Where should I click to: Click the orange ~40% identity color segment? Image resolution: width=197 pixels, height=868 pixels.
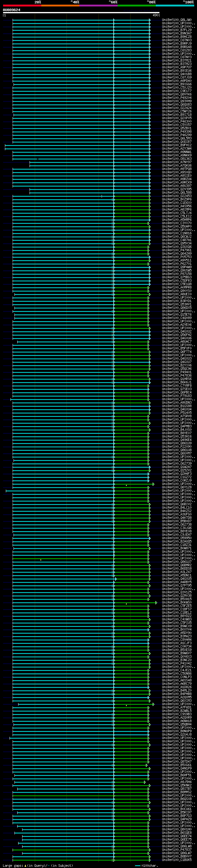(60, 6)
